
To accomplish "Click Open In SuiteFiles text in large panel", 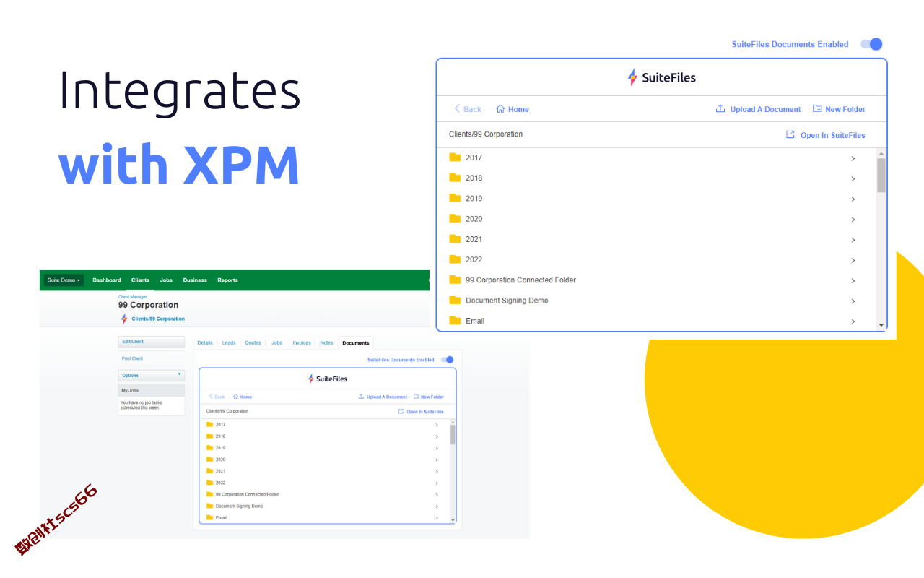I will tap(832, 135).
